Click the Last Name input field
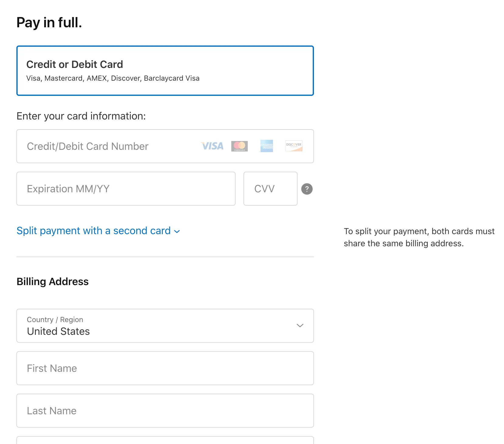Image resolution: width=504 pixels, height=444 pixels. [165, 411]
